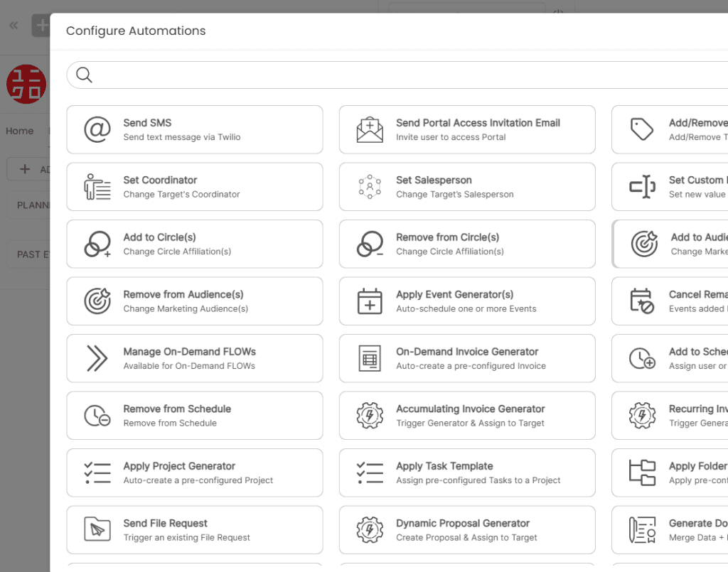
Task: Click the Send File Request folder icon
Action: click(x=97, y=530)
